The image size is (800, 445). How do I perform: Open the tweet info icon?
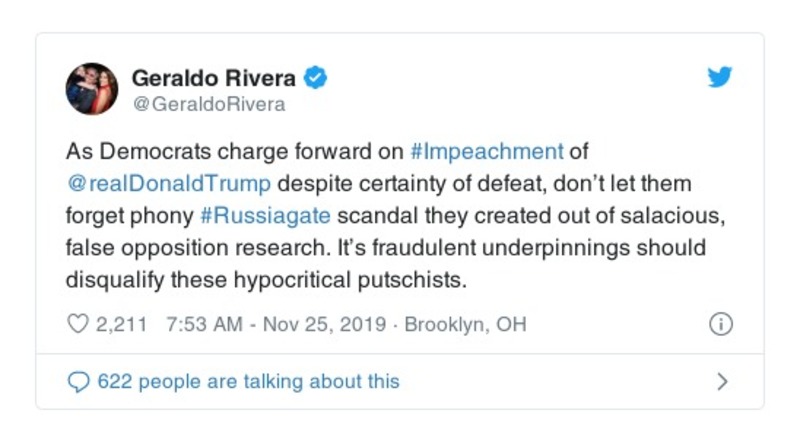(720, 324)
